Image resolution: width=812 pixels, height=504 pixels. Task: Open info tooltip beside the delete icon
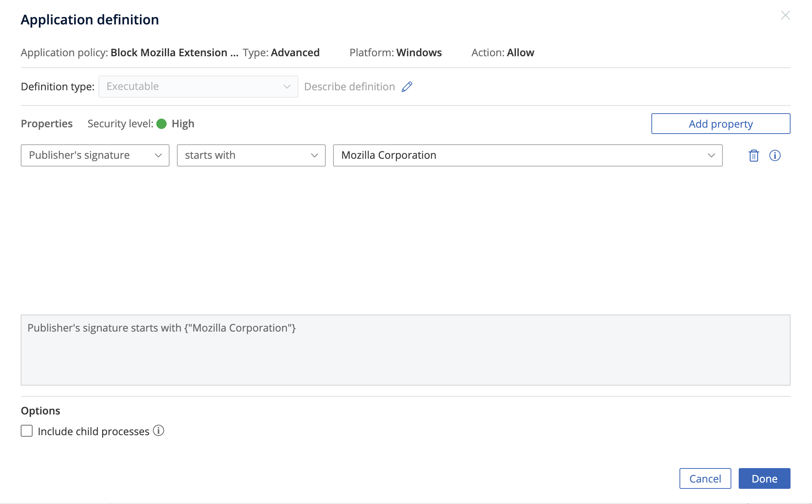tap(775, 155)
